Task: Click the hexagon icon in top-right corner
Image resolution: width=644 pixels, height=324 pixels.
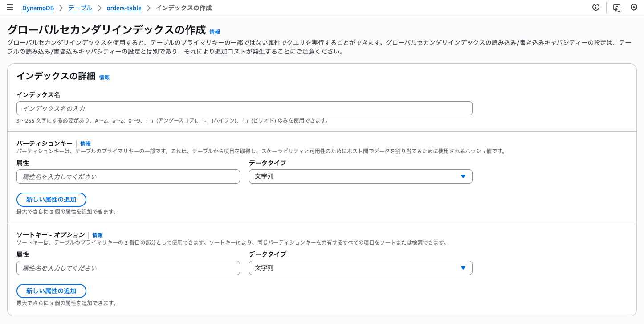Action: click(633, 8)
